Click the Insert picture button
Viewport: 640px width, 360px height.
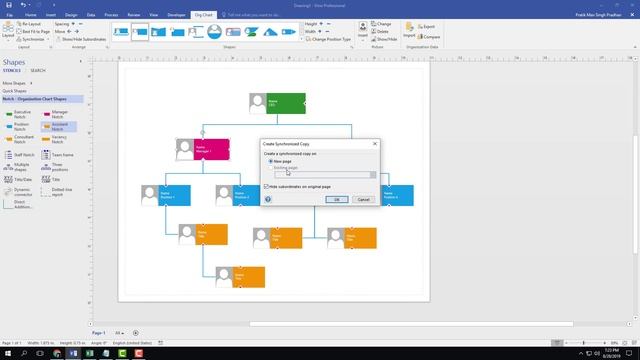pos(362,31)
